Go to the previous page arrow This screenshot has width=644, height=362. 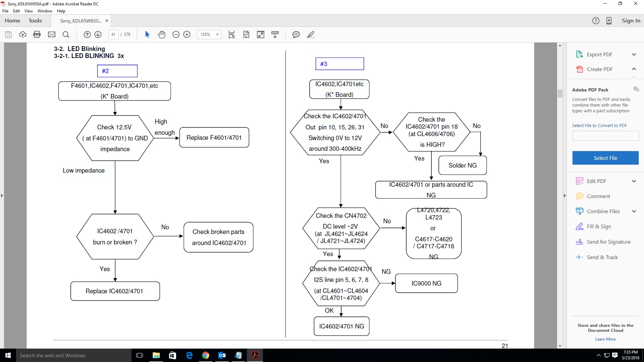pos(87,35)
